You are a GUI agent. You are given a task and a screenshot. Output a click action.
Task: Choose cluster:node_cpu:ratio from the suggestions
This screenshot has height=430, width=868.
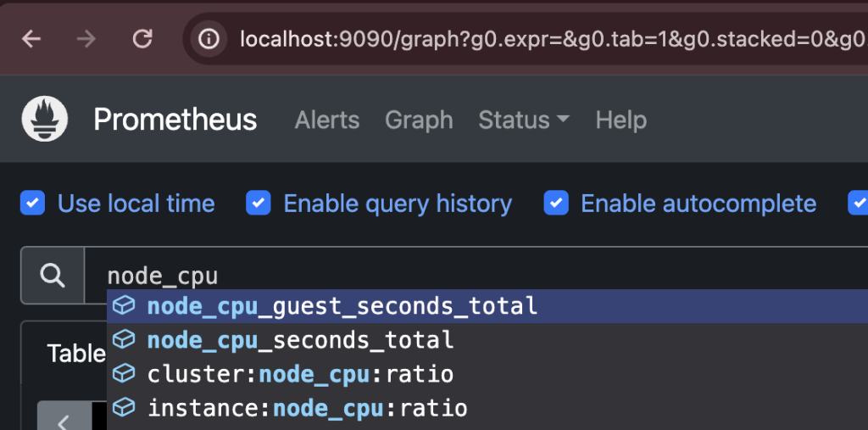point(300,374)
